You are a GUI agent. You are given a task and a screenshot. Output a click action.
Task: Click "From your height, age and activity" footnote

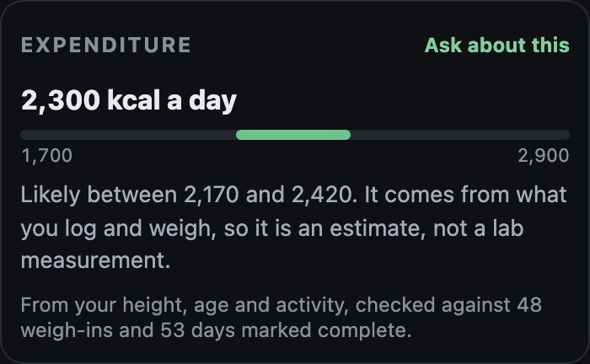click(x=183, y=305)
